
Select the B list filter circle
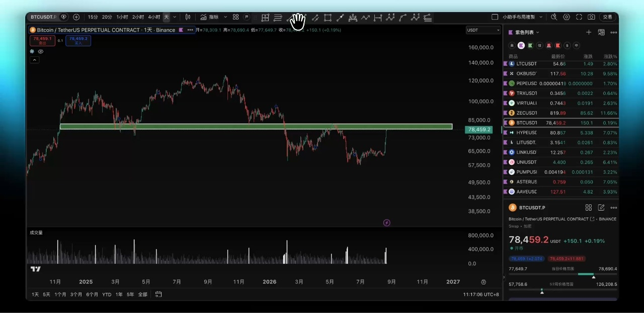567,45
